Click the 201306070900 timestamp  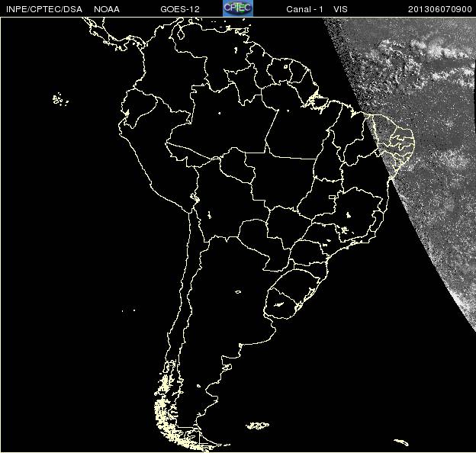(440, 9)
